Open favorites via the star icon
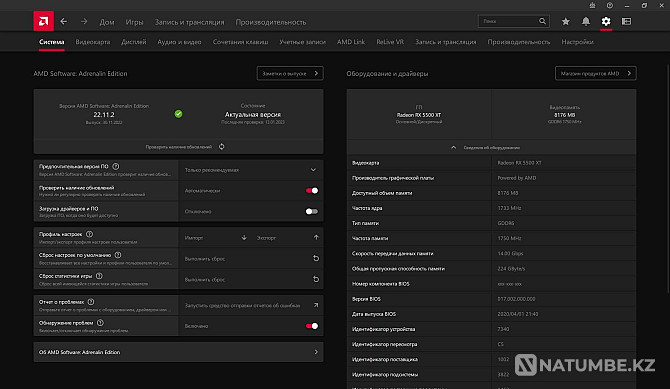670x389 pixels. [x=566, y=21]
